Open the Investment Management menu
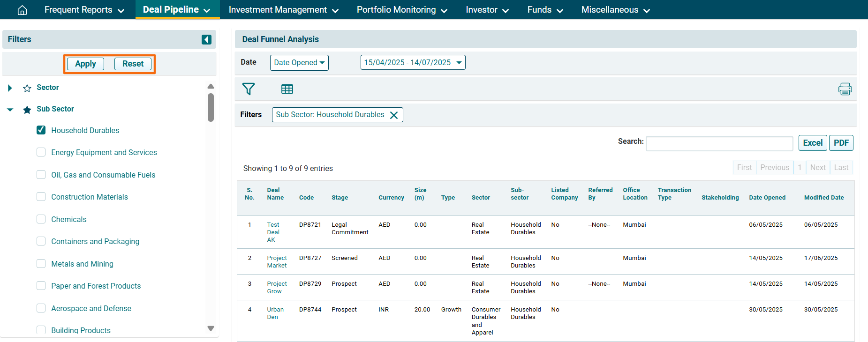 283,10
